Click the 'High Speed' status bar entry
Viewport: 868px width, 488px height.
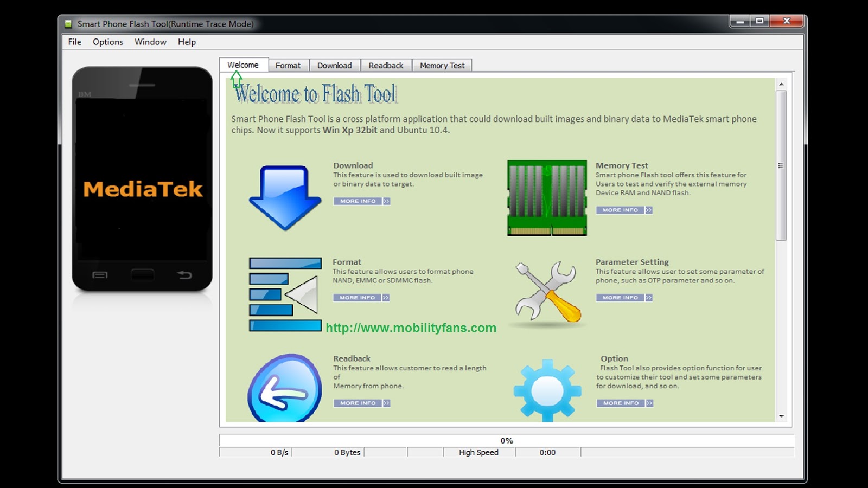pos(478,452)
